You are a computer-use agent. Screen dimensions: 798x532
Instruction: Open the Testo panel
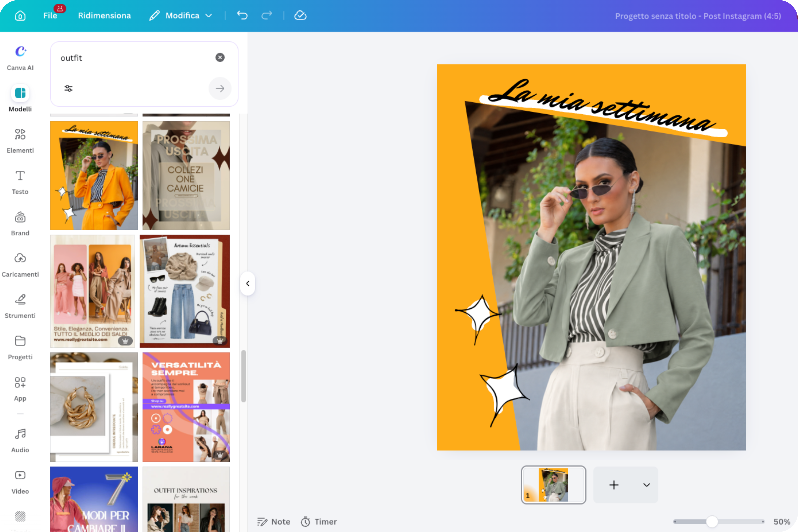[x=20, y=182]
